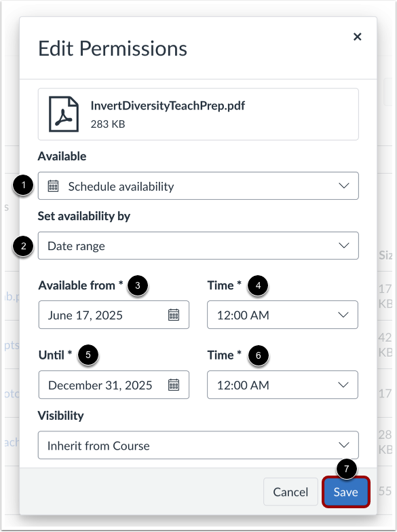Click the Until label
The image size is (397, 532).
[51, 355]
